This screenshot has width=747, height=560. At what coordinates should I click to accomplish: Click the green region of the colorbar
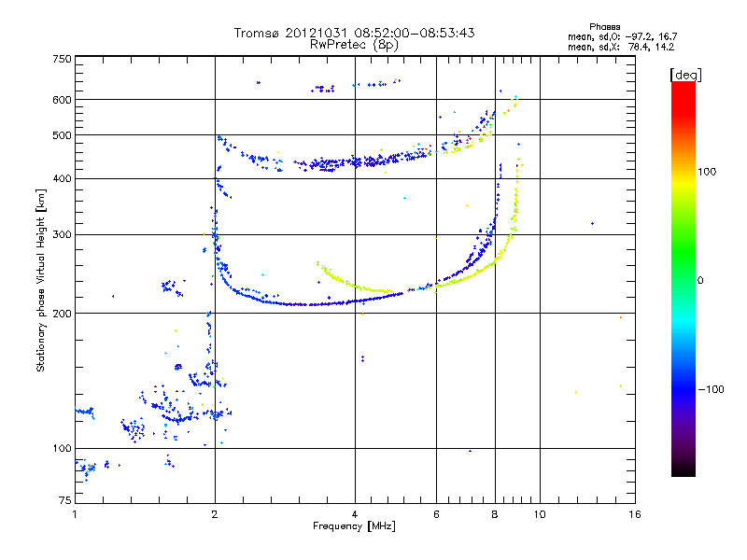pos(684,247)
